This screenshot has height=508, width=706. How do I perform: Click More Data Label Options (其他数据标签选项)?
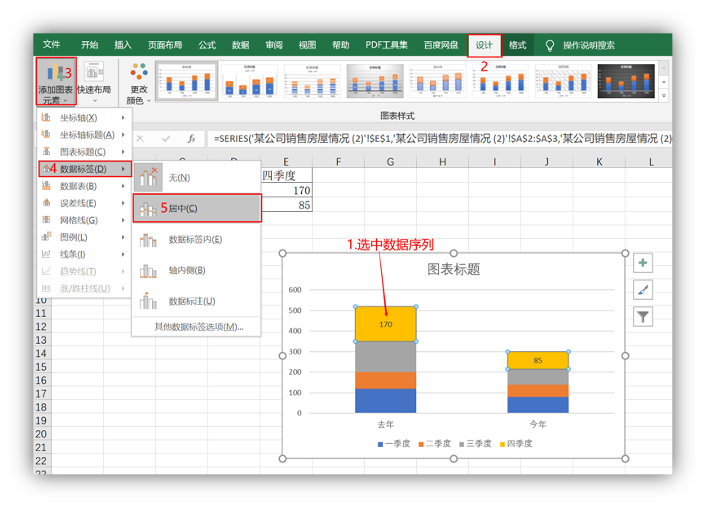(198, 326)
